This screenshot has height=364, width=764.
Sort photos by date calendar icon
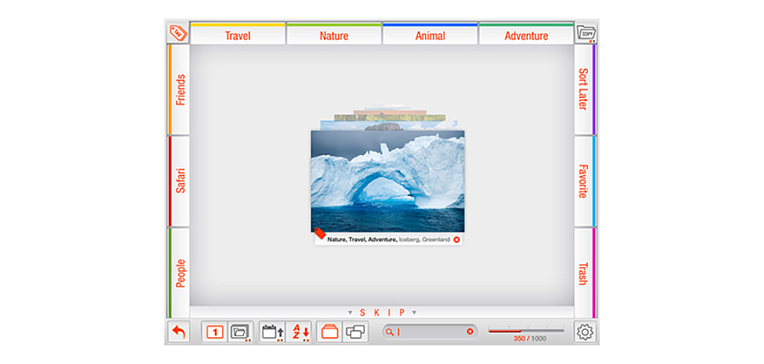tap(272, 332)
